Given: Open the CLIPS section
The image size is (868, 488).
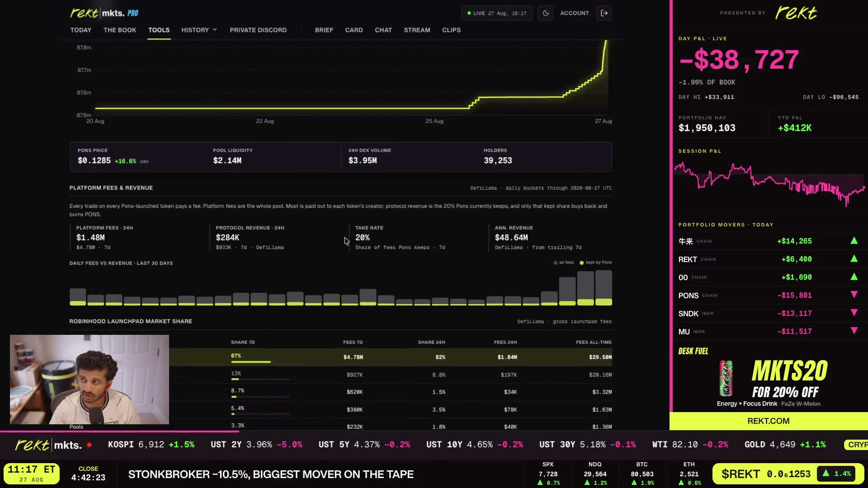Looking at the screenshot, I should 451,30.
